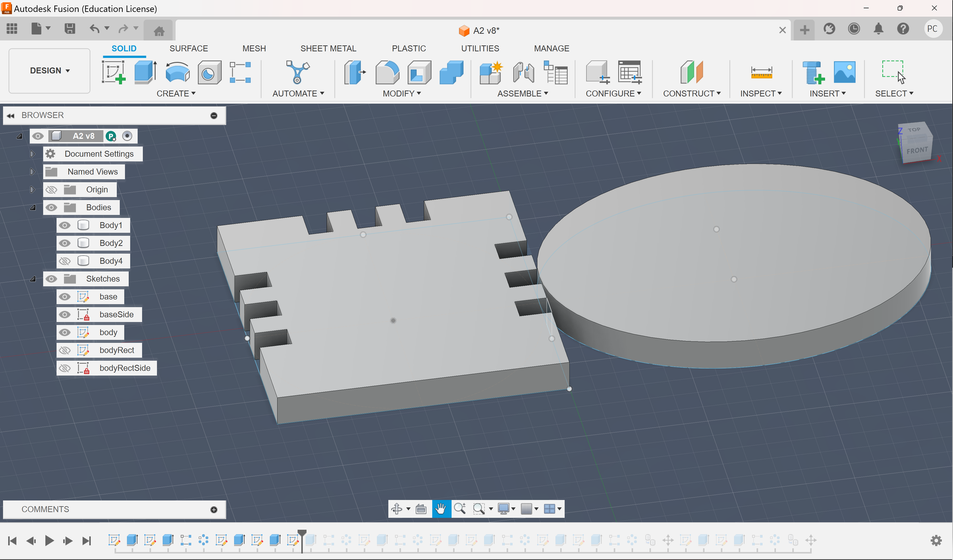
Task: Click the FRONT face of the ViewCube
Action: click(x=918, y=150)
